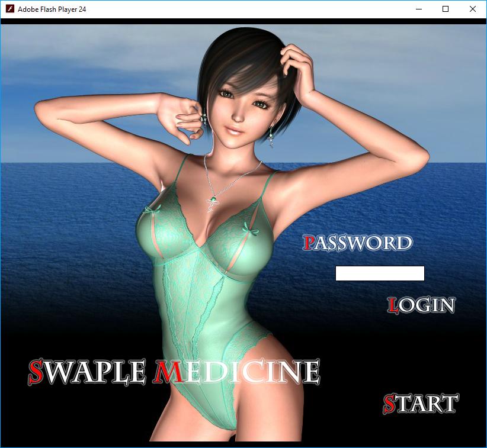Click the PASSWORD label text
The height and width of the screenshot is (448, 487).
358,243
